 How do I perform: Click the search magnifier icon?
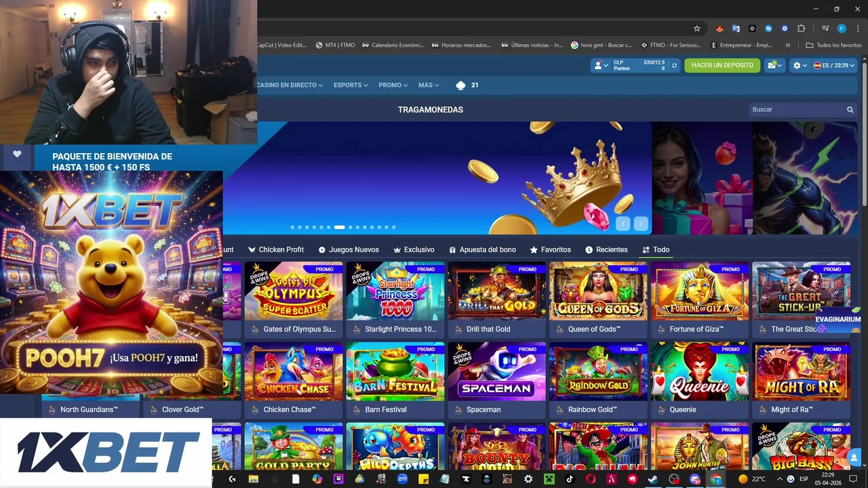[850, 109]
